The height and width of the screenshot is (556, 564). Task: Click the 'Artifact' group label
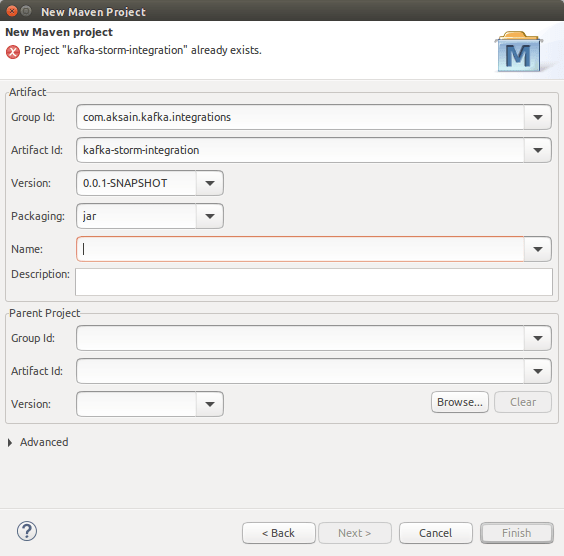28,92
